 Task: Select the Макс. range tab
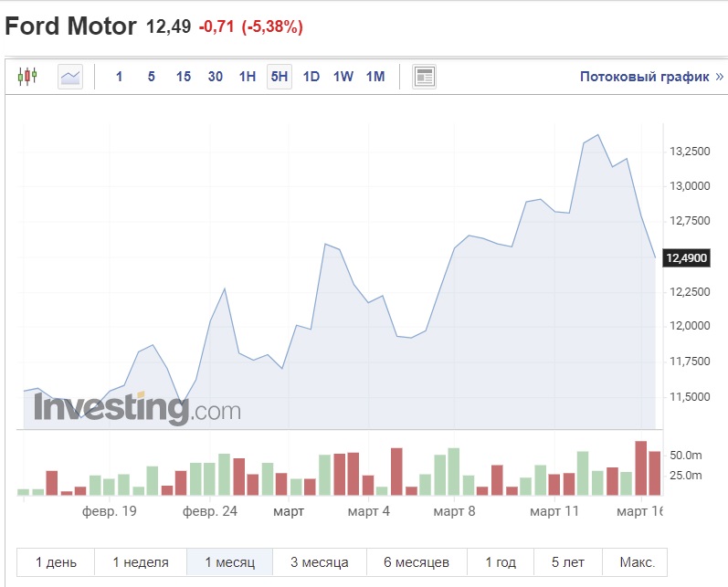[637, 562]
